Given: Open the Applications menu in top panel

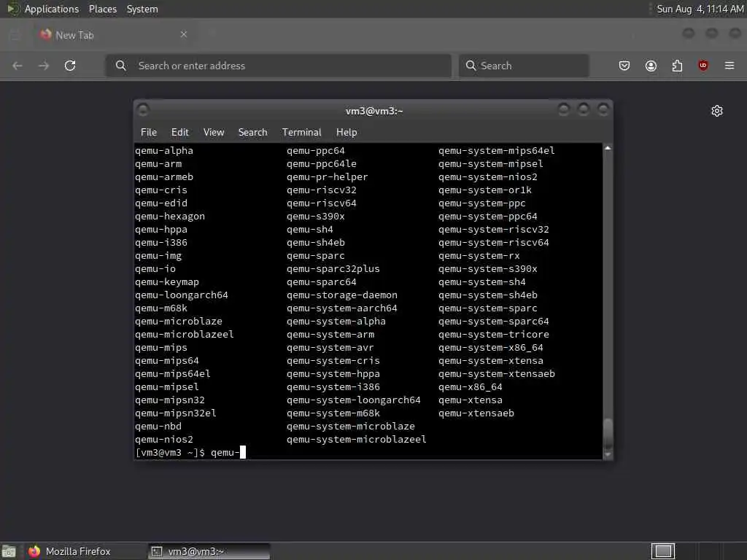Looking at the screenshot, I should pos(52,9).
